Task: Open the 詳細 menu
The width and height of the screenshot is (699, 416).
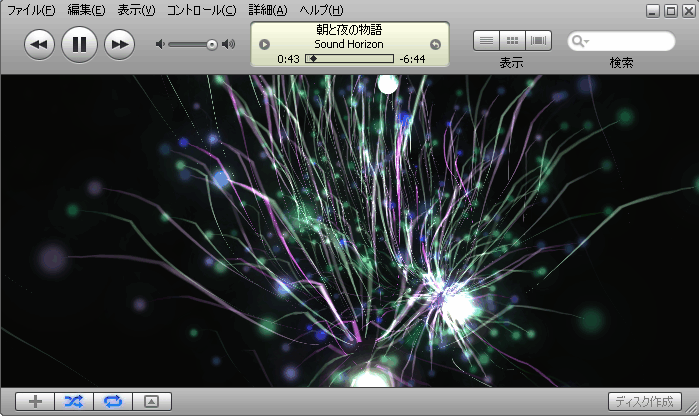Action: coord(268,10)
